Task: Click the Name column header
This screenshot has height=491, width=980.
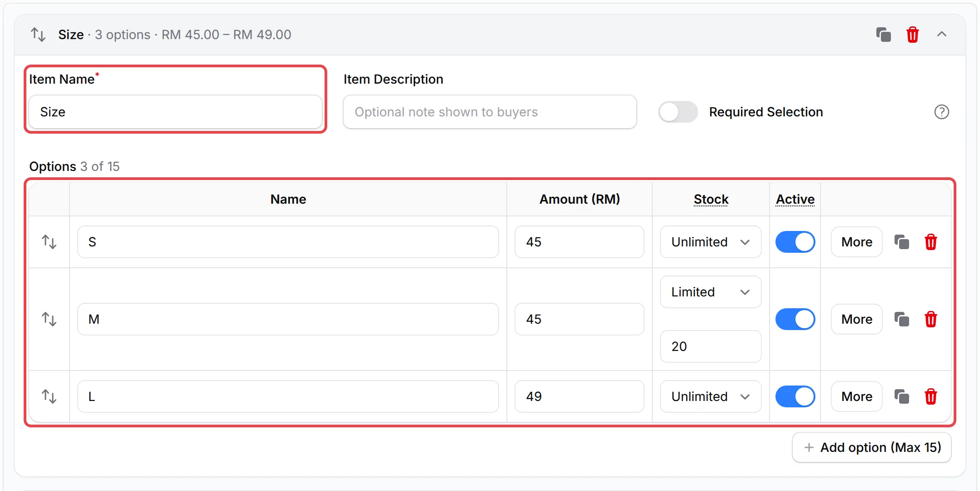Action: coord(288,199)
